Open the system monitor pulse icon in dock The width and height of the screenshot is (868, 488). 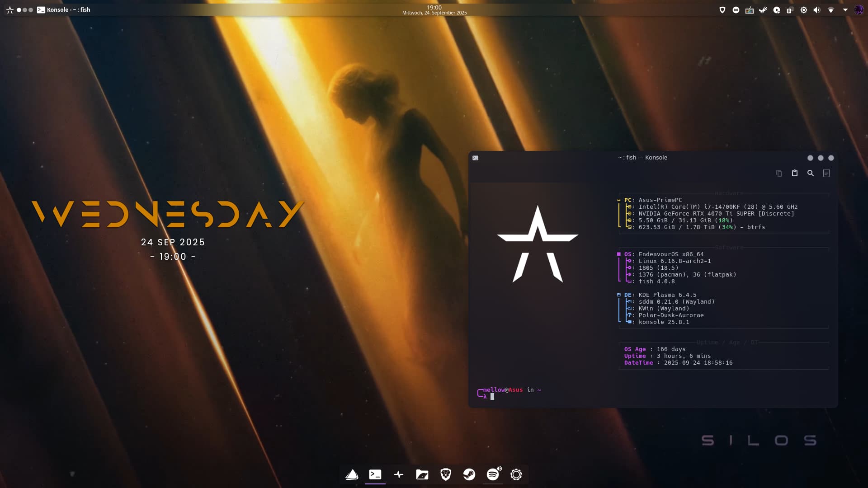click(399, 474)
